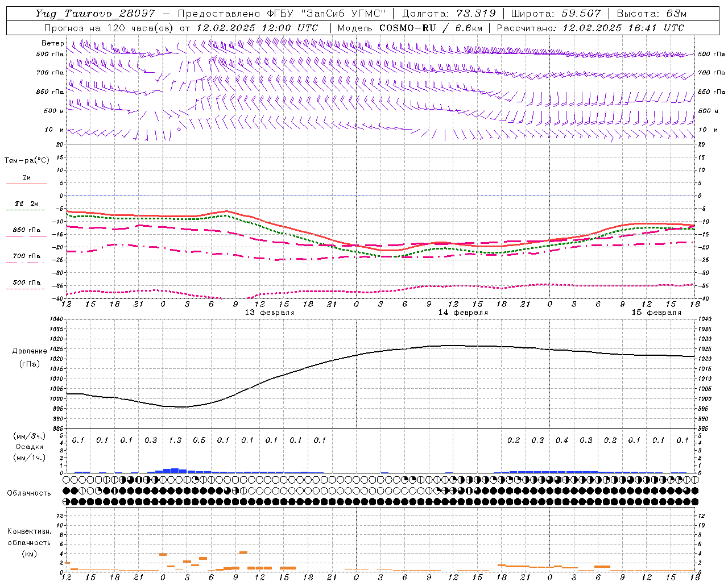Select the 0.5 precipitation value
Screen dimensions: 728x582
(x=199, y=440)
